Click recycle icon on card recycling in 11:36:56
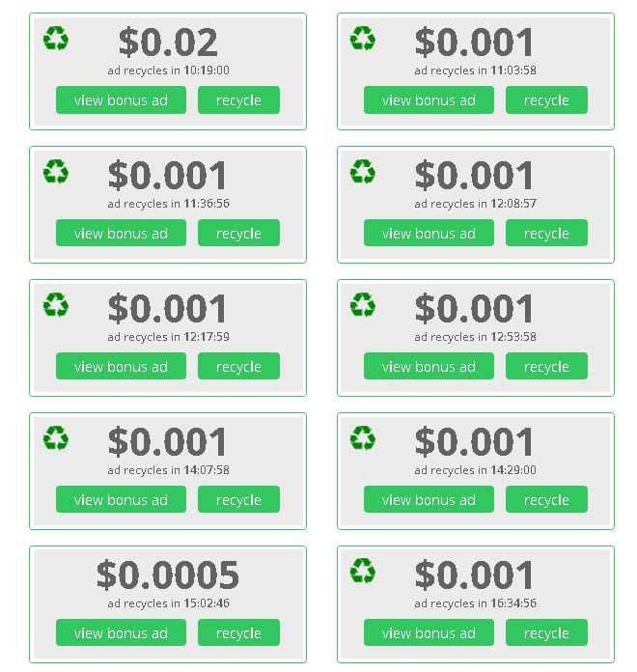The height and width of the screenshot is (672, 637). tap(56, 172)
